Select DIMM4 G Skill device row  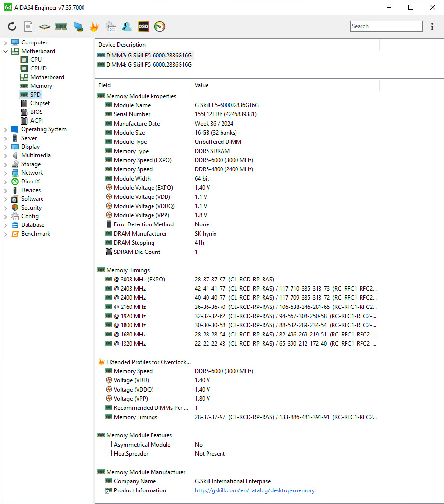145,65
